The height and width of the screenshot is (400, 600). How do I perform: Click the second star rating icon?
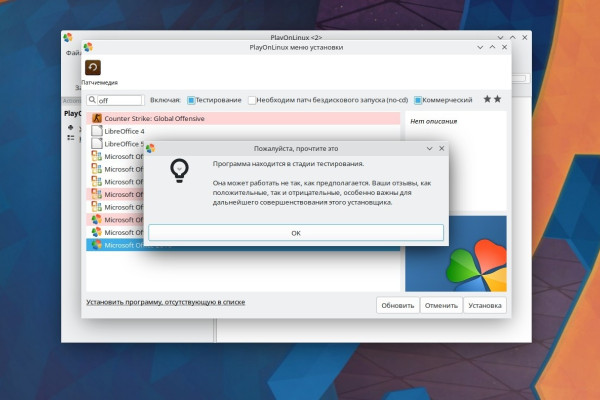coord(497,99)
